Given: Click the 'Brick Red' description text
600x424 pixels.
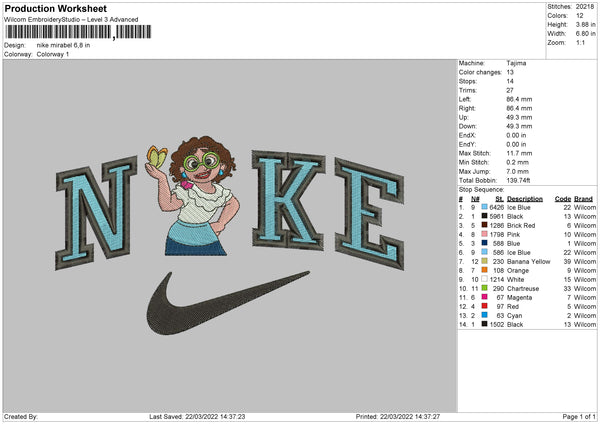Looking at the screenshot, I should pyautogui.click(x=521, y=225).
